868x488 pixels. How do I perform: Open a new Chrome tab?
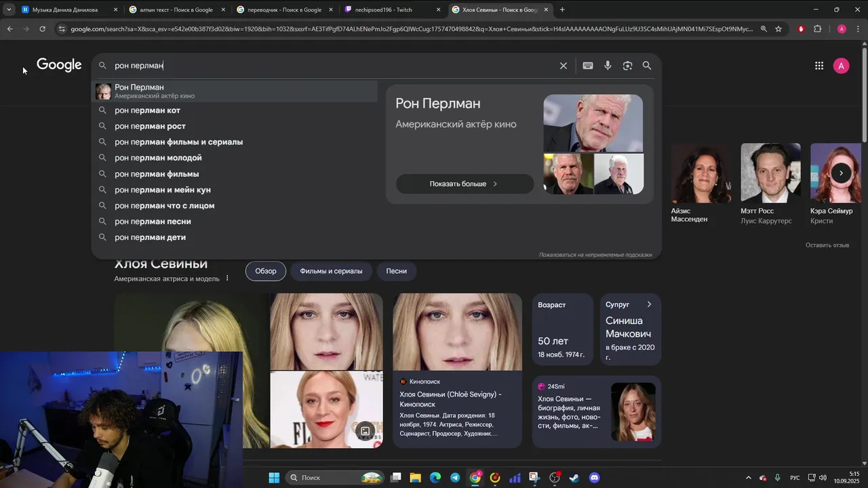pyautogui.click(x=562, y=9)
